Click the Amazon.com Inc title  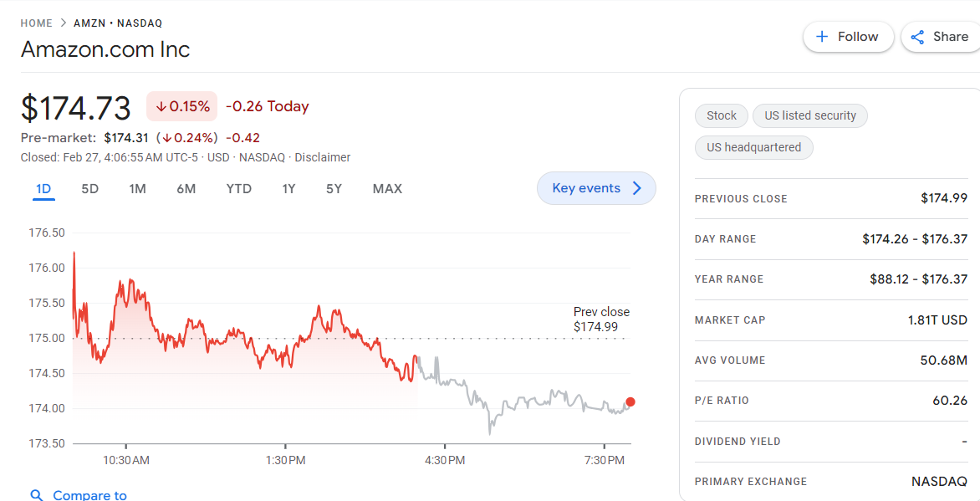(x=105, y=49)
